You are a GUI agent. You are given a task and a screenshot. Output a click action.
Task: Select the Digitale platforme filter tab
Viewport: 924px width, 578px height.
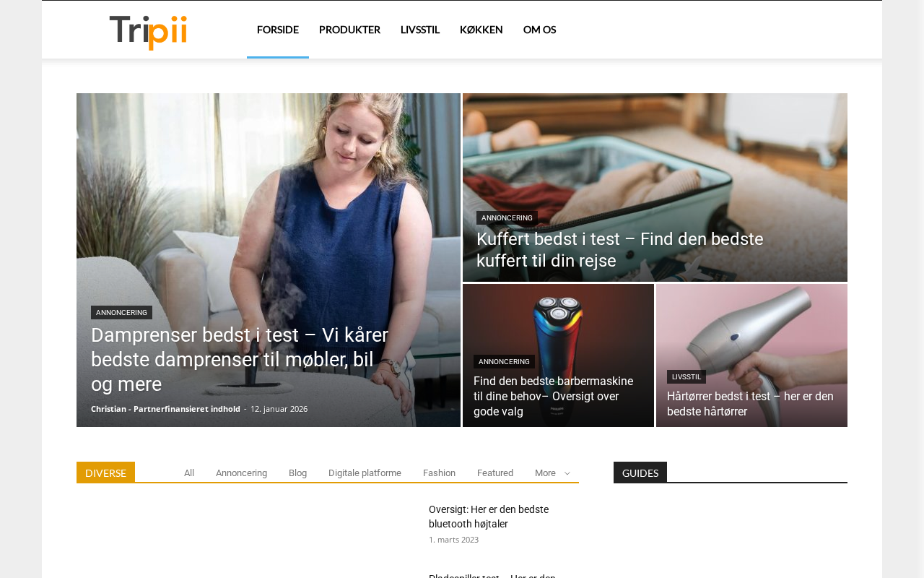(365, 473)
